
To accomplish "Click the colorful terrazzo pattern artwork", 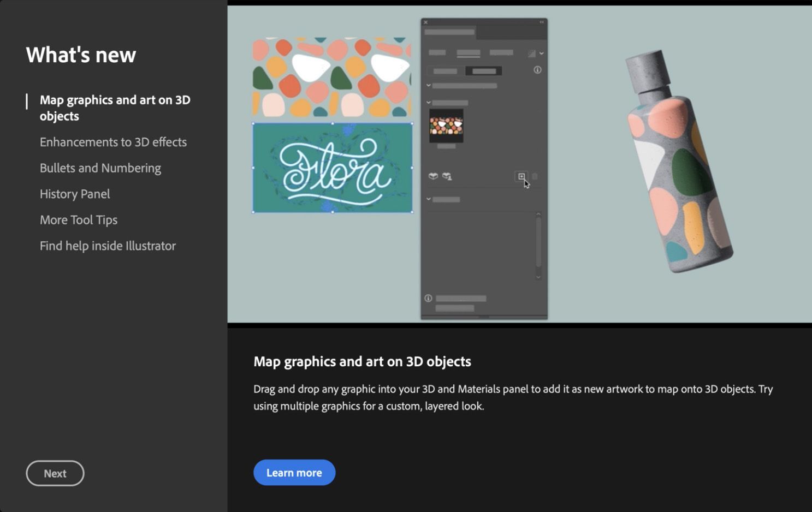I will pyautogui.click(x=331, y=77).
